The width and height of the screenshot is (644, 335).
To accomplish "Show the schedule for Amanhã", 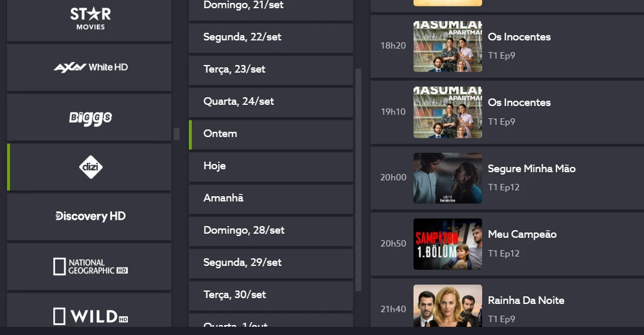I will (270, 199).
